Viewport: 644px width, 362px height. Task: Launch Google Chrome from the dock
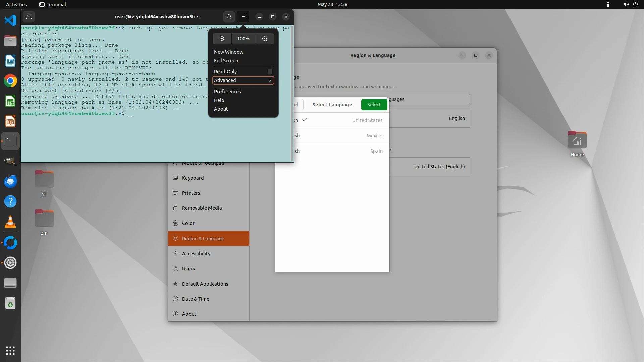tap(10, 81)
